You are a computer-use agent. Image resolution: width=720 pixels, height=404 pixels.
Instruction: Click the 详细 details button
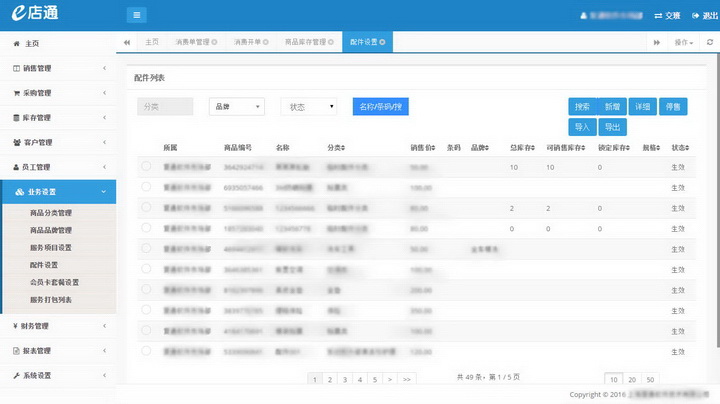click(642, 107)
